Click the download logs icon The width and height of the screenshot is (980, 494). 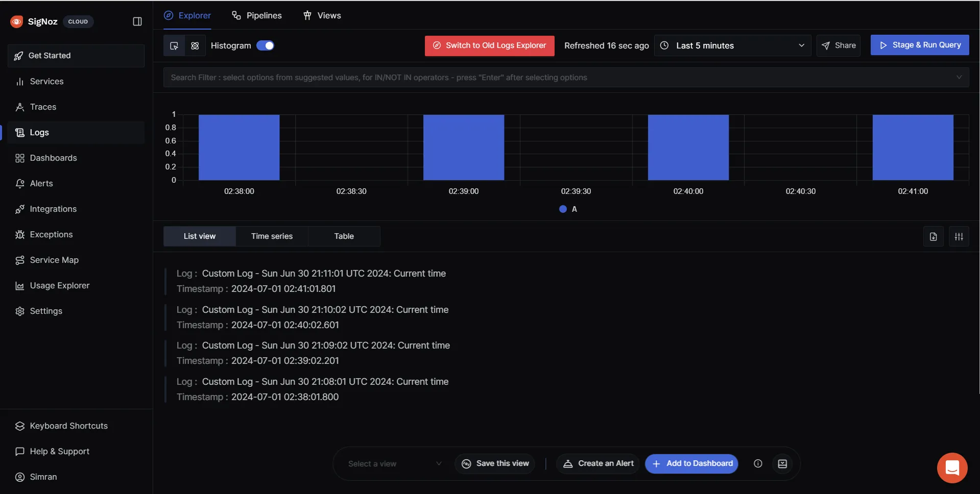pos(934,237)
